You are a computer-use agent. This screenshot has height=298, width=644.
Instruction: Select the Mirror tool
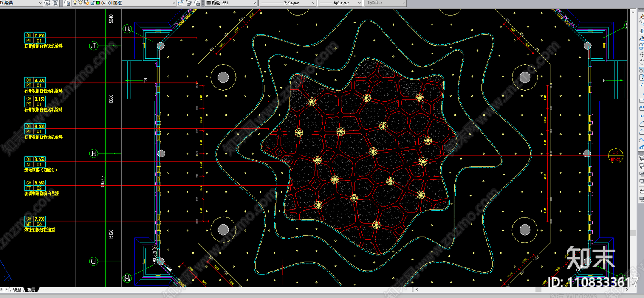[641, 31]
